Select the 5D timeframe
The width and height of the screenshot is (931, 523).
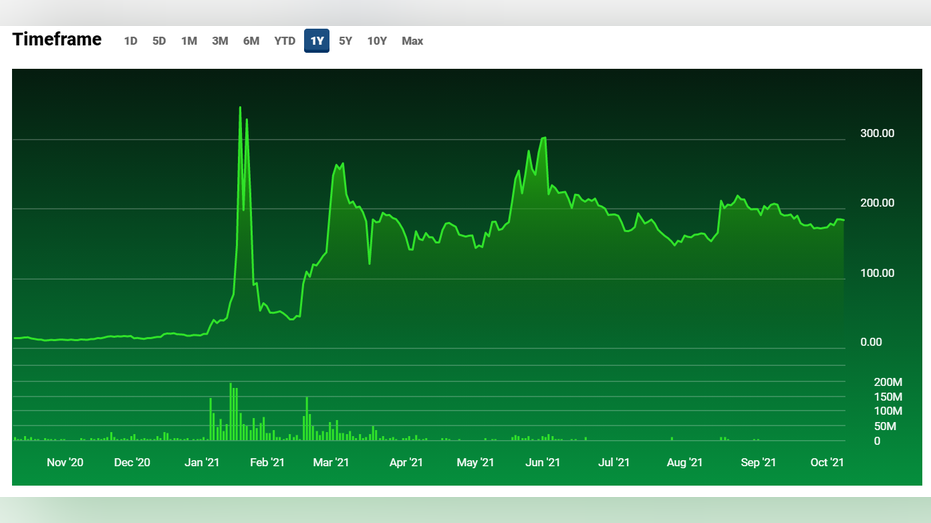159,41
